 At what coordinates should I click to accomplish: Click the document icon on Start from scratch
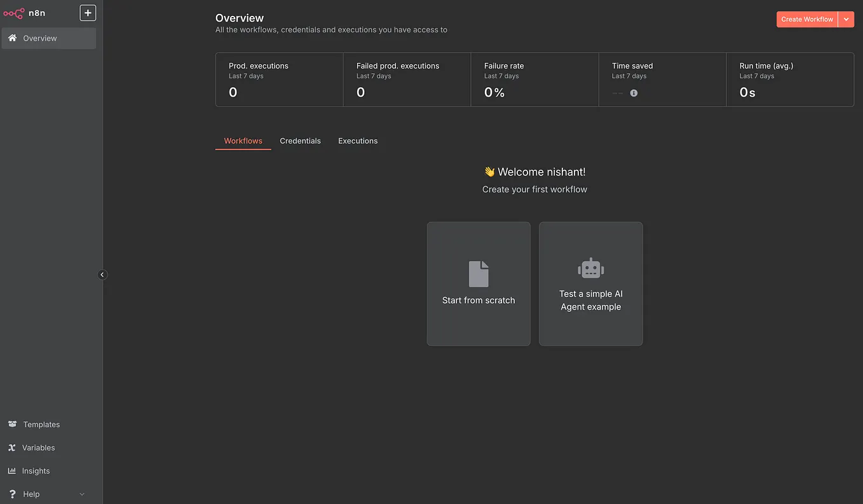click(x=479, y=273)
